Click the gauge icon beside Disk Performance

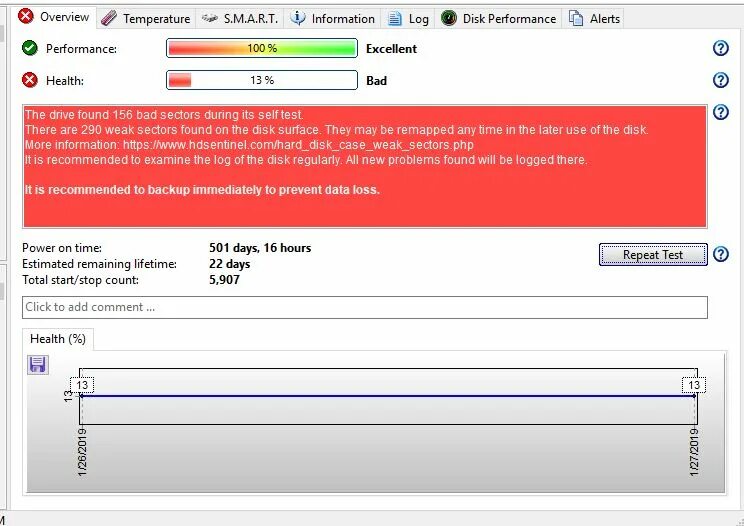(x=448, y=18)
